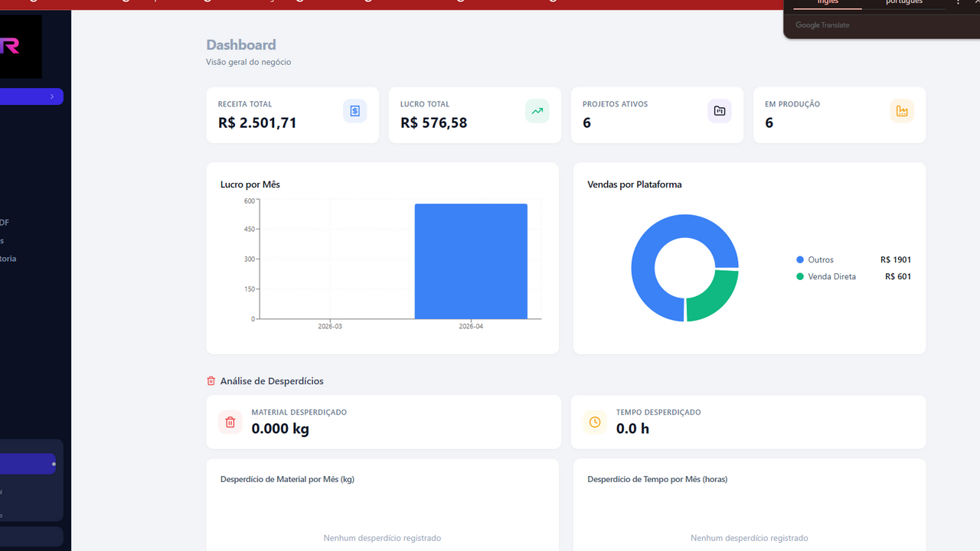Screen dimensions: 980x551
Task: Click the Material Desperdiçado trash icon
Action: coord(230,422)
